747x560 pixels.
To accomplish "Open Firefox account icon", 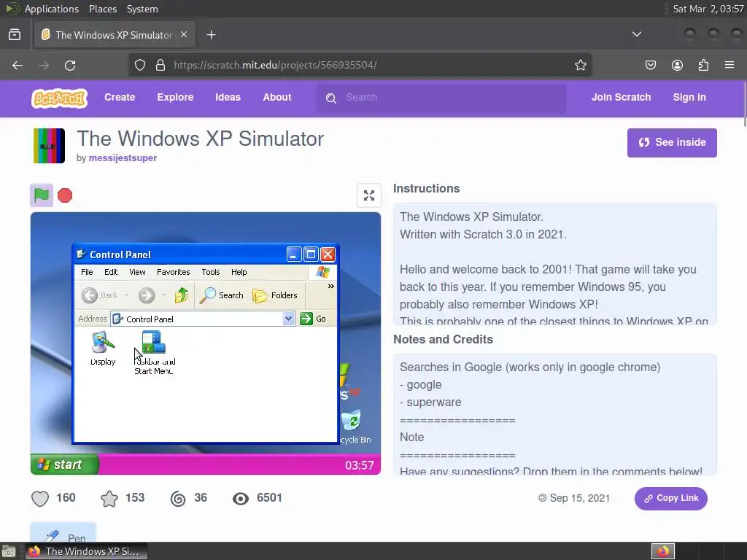I will coord(677,65).
